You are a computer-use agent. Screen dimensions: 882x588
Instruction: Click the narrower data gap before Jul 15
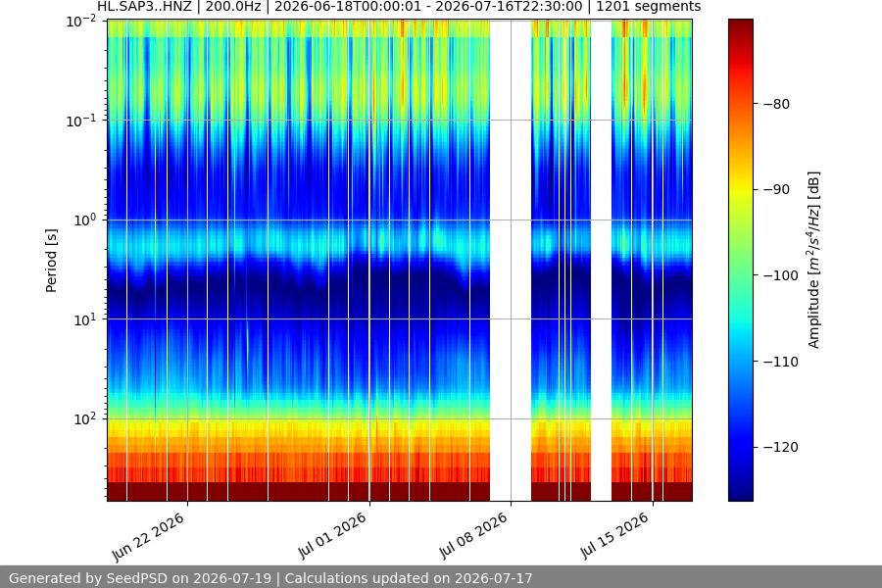click(x=602, y=260)
